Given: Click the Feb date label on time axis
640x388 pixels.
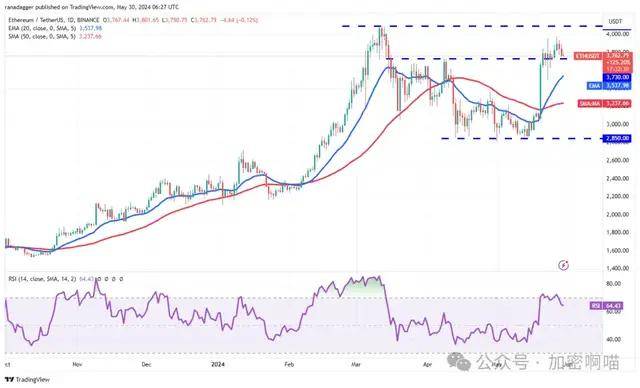Looking at the screenshot, I should 289,364.
